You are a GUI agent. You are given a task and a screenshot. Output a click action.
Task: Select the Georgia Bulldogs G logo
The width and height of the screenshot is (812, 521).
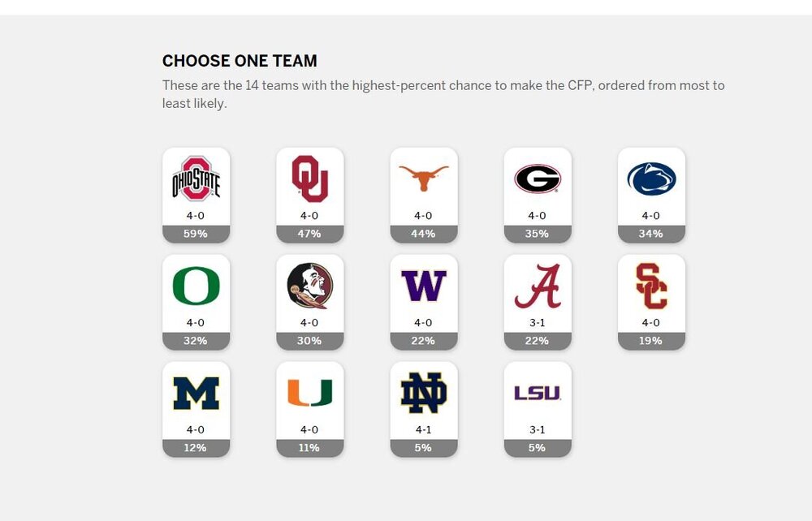(538, 180)
